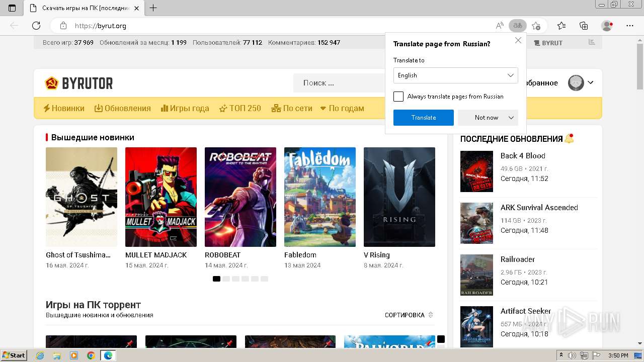Open V Rising cover thumbnail

click(x=399, y=197)
